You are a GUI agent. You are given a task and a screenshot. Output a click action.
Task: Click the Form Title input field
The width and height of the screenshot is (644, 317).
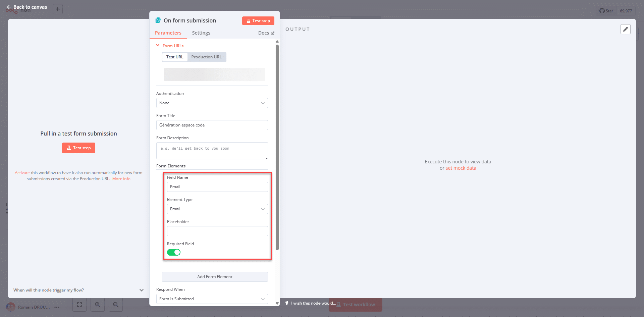coord(212,125)
